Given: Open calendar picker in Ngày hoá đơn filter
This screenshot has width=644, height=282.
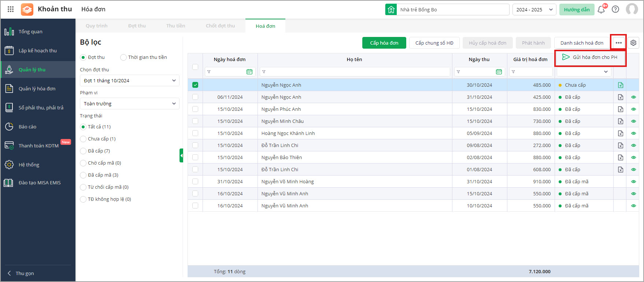Looking at the screenshot, I should (249, 72).
